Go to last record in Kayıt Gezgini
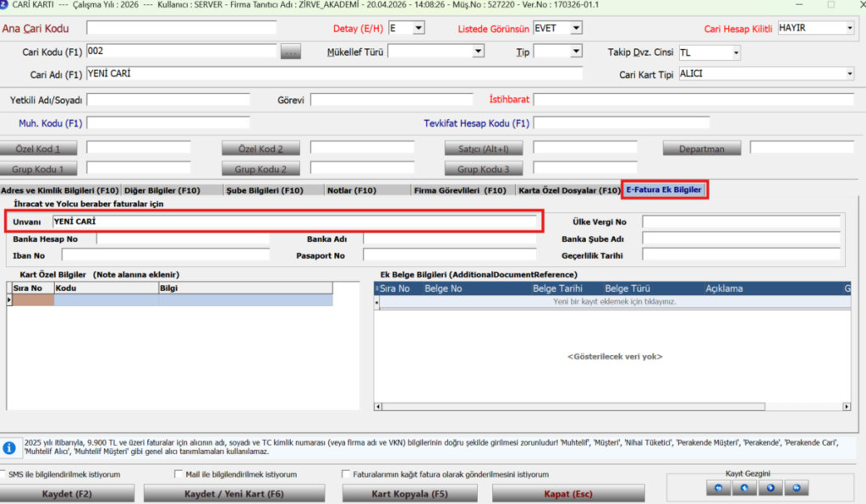866x504 pixels. tap(796, 488)
